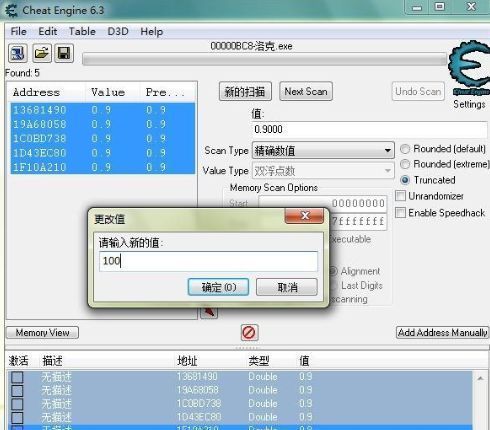Screen dimensions: 490x430
Task: Open Cheat Engine logo Settings
Action: pos(469,68)
